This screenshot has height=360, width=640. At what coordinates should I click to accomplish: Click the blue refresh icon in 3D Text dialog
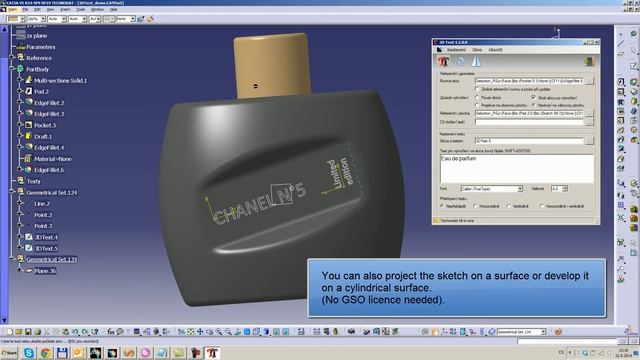click(x=460, y=62)
